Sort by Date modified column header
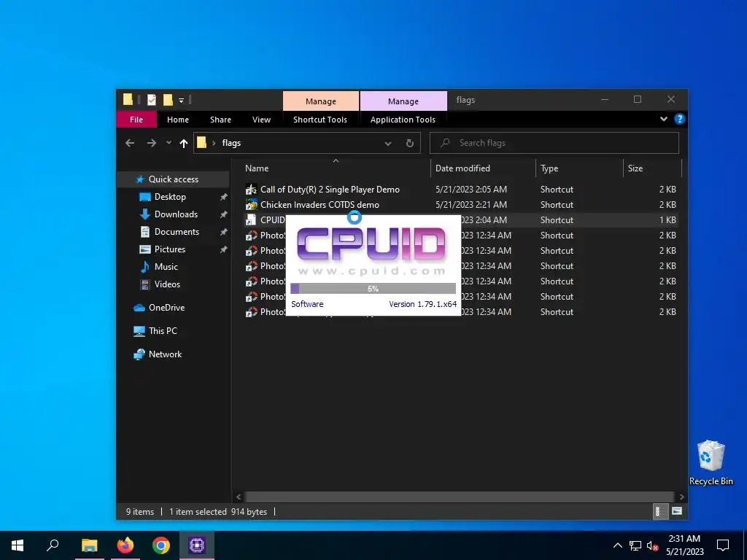This screenshot has height=560, width=747. coord(484,168)
